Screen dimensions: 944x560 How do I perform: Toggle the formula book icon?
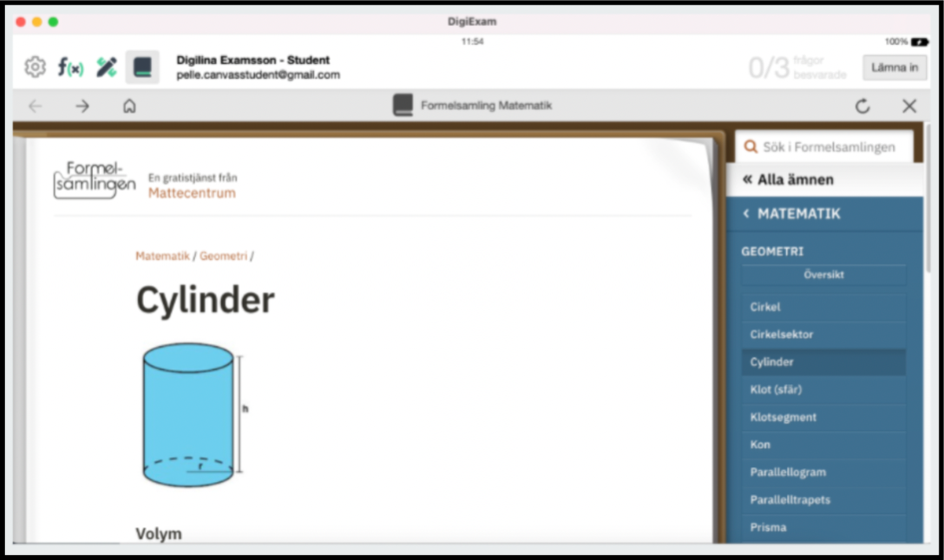coord(142,67)
